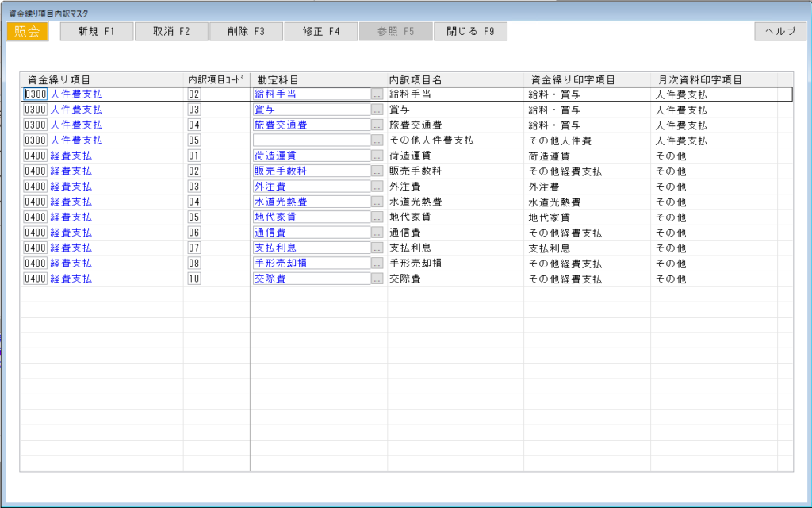Select その他人件費支払 item name cell
This screenshot has width=812, height=508.
tap(455, 140)
